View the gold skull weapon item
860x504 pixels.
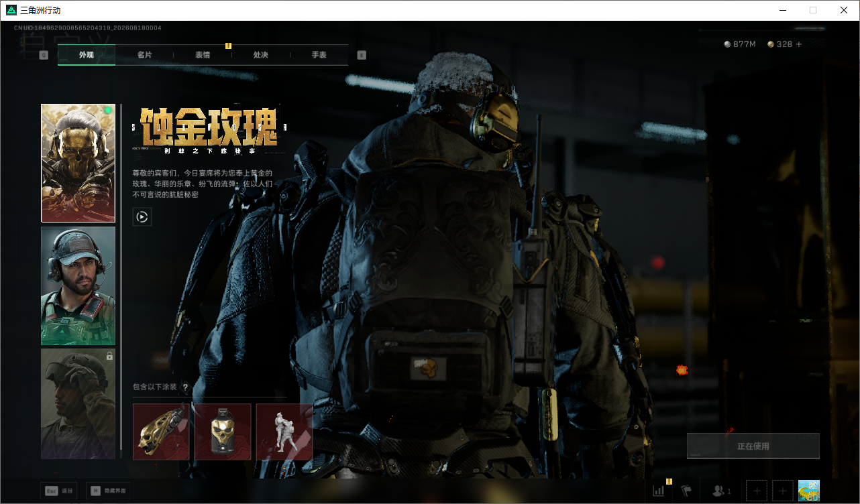(x=161, y=432)
